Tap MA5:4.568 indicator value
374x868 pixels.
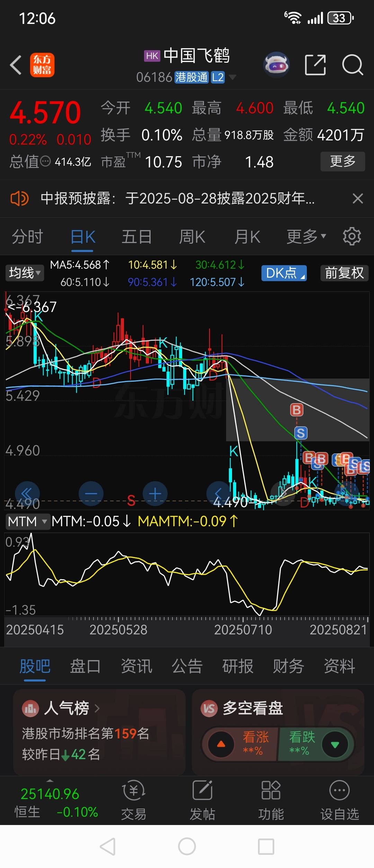(x=80, y=265)
